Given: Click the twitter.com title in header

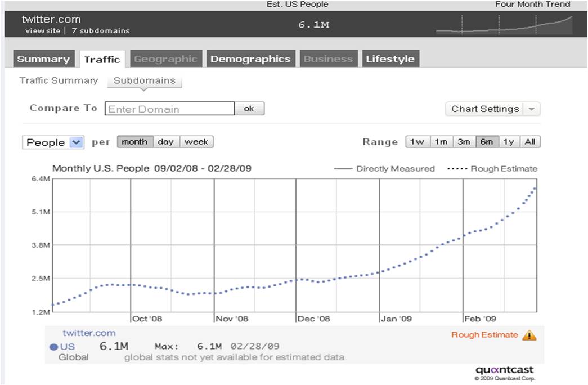Looking at the screenshot, I should [x=51, y=19].
